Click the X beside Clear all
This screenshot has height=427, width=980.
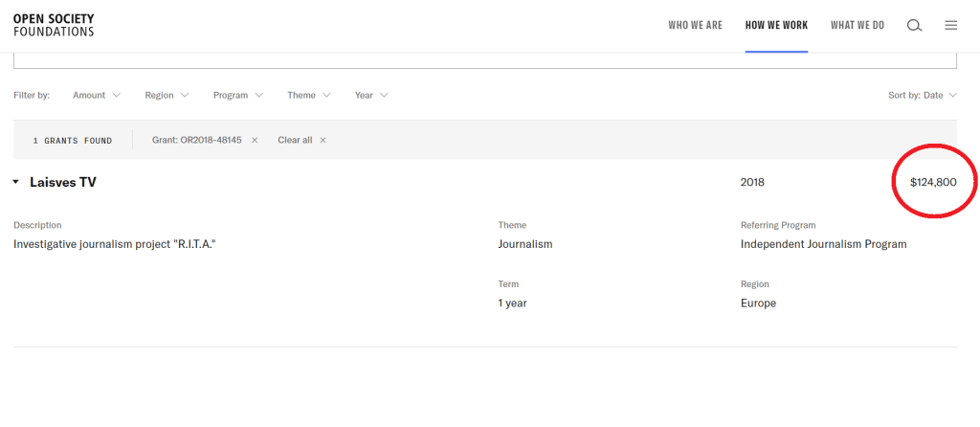tap(323, 140)
